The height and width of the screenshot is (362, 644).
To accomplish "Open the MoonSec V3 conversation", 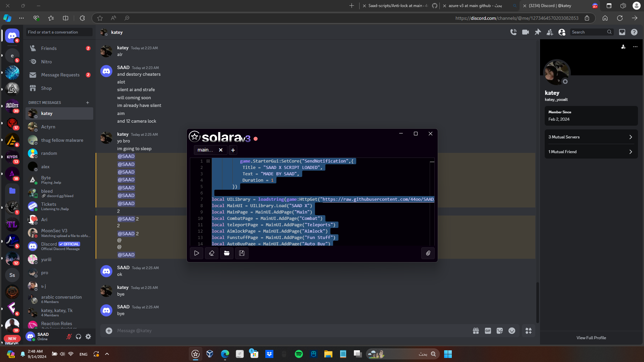I will [59, 233].
